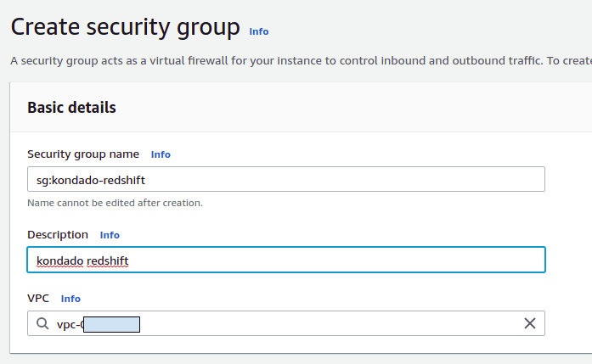This screenshot has height=364, width=592.
Task: Click the Description field label
Action: pyautogui.click(x=58, y=235)
